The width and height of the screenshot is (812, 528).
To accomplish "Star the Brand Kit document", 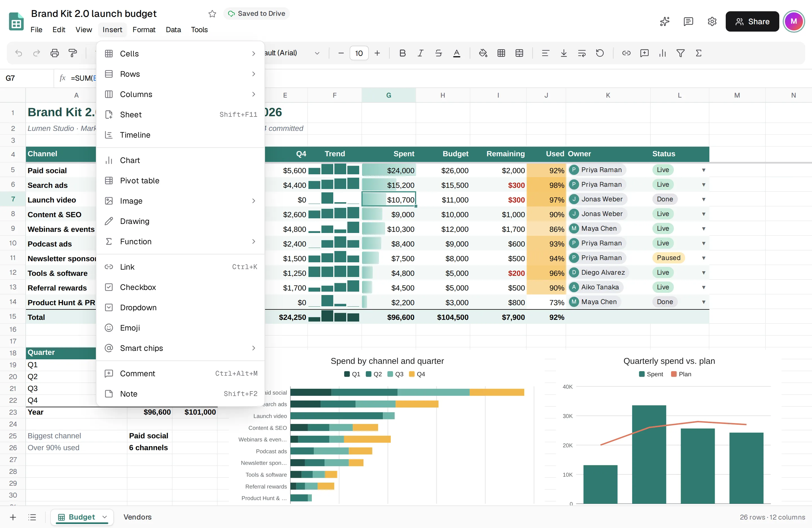I will (x=212, y=14).
